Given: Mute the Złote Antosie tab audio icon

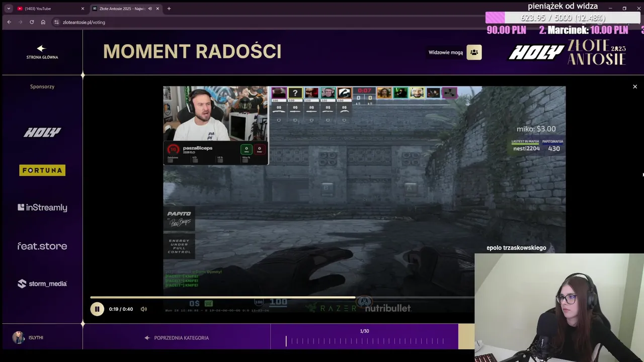Looking at the screenshot, I should (149, 9).
